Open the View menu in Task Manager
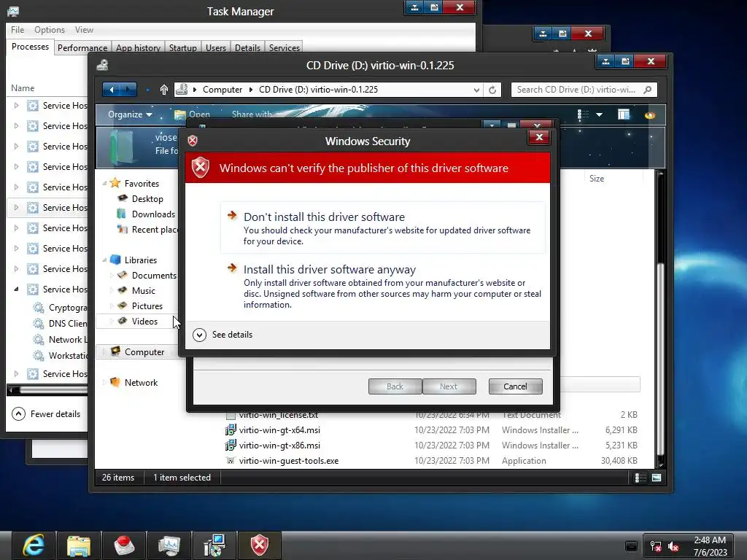This screenshot has height=560, width=747. tap(84, 29)
